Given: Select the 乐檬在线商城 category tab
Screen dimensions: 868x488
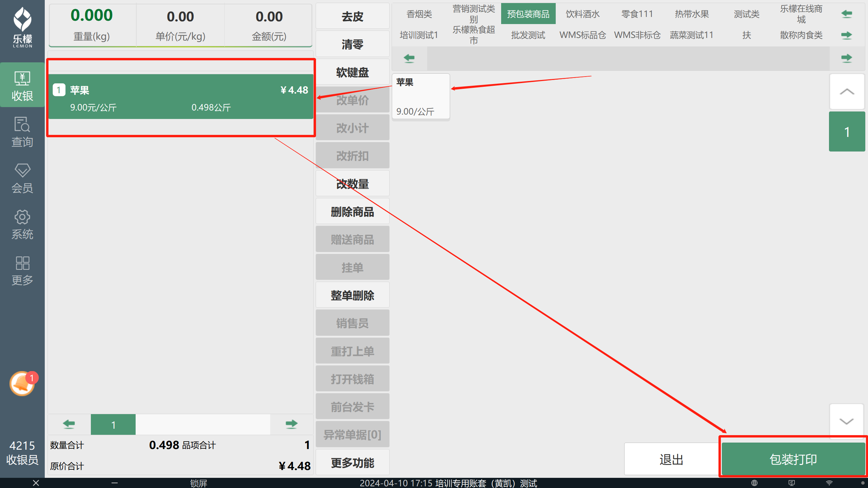Looking at the screenshot, I should coord(801,14).
